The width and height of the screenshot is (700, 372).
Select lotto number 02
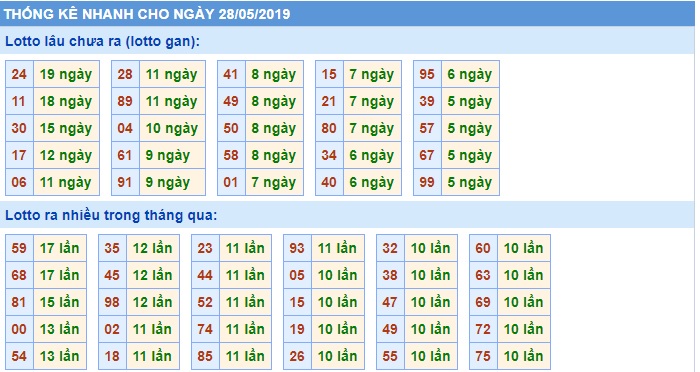(x=112, y=329)
